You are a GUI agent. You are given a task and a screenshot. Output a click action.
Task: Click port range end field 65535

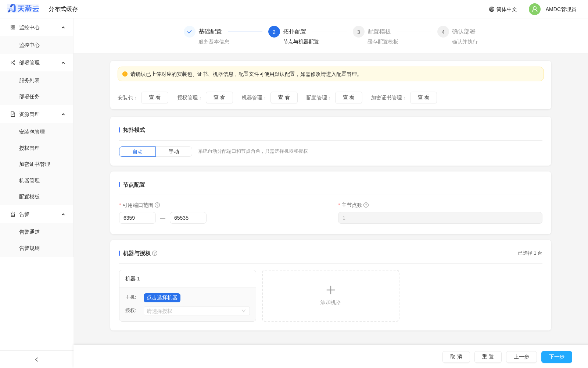188,218
